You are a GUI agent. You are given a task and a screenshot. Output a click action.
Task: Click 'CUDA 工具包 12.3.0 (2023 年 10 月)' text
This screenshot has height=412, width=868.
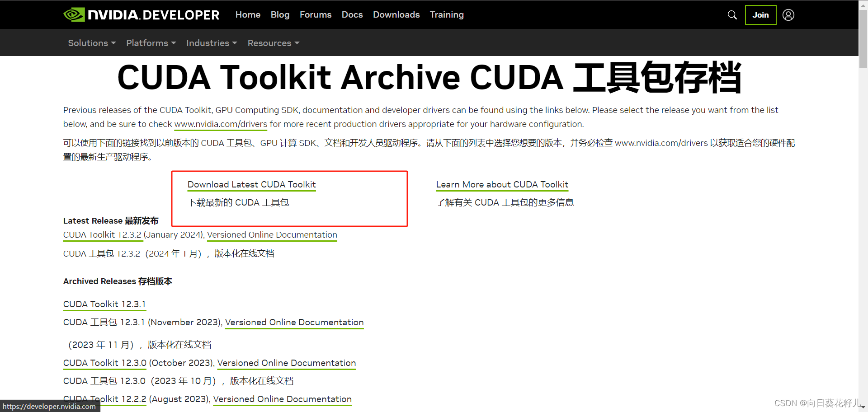(140, 381)
